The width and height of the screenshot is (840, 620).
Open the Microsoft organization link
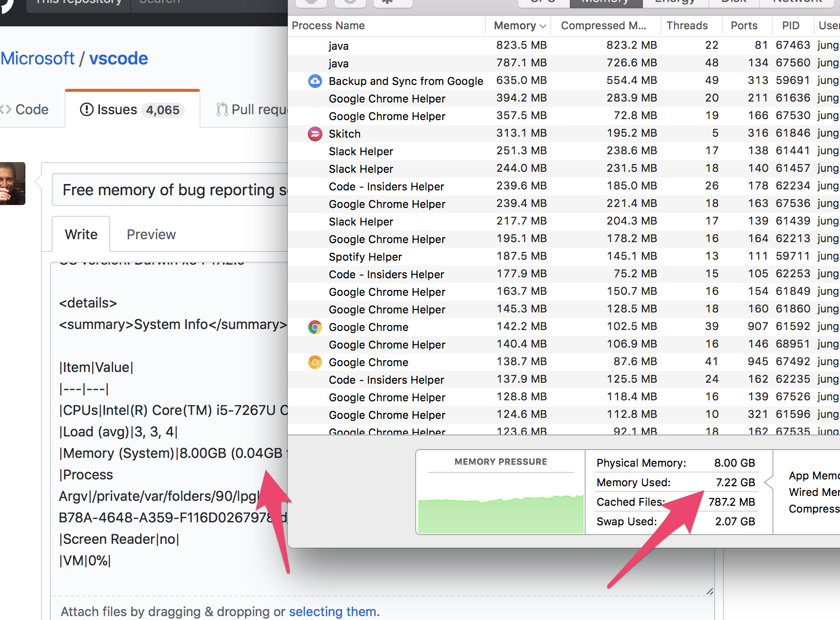click(x=38, y=59)
